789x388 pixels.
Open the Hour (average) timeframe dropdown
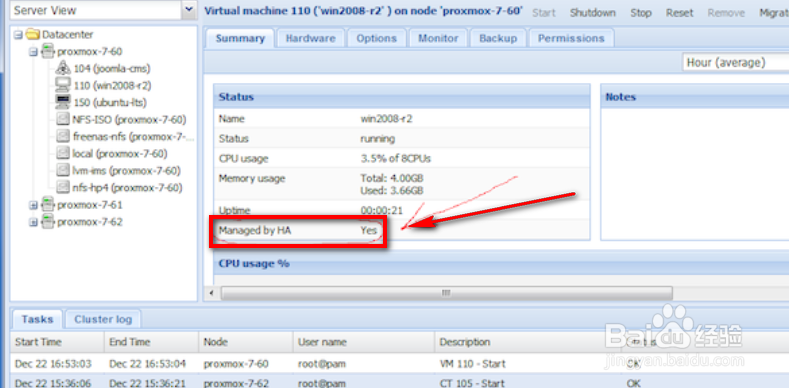pyautogui.click(x=736, y=63)
